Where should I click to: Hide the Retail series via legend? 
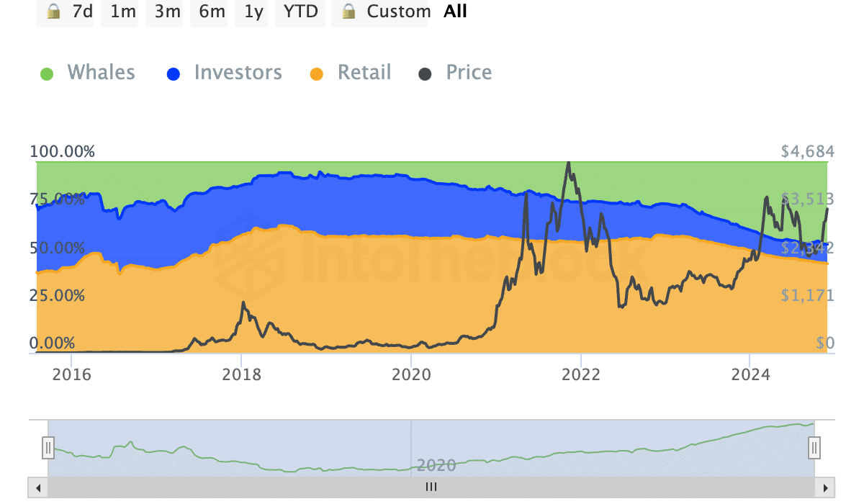[364, 73]
